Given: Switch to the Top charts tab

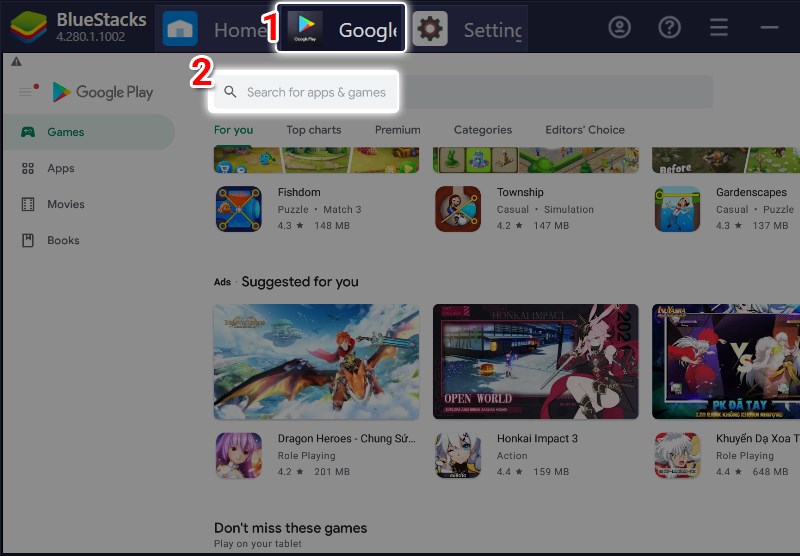Looking at the screenshot, I should coord(314,130).
